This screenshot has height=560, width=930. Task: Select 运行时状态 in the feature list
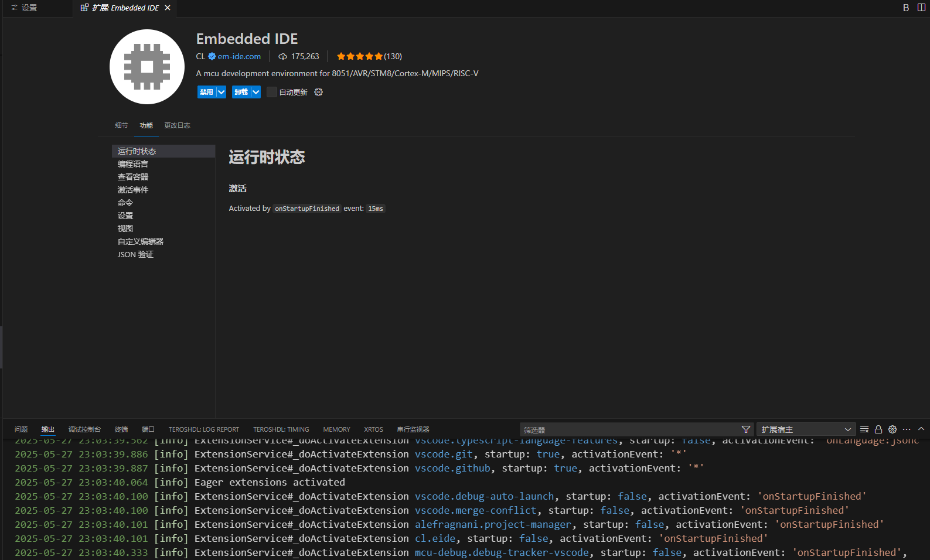163,151
